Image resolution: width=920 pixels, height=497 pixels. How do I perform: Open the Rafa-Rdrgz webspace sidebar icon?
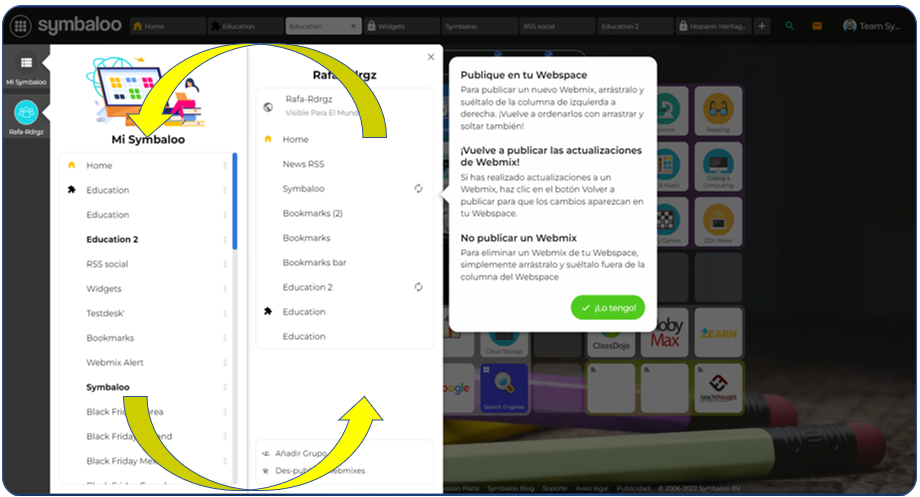(x=26, y=112)
